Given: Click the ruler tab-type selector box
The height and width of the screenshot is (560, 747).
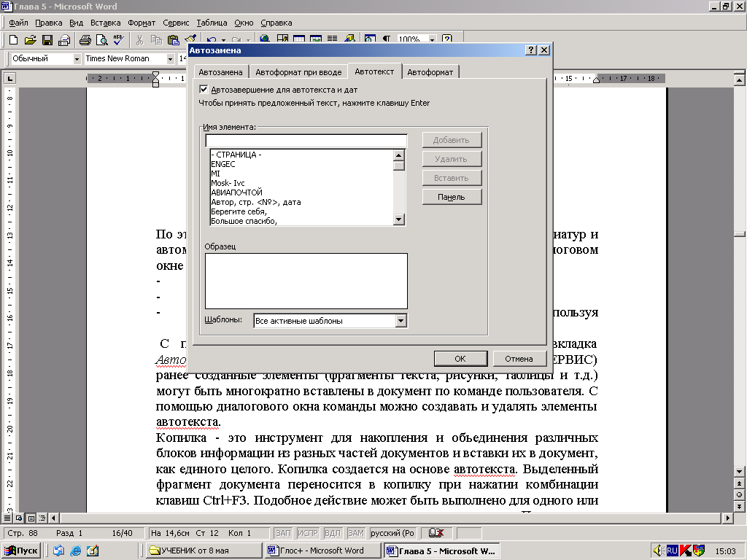Looking at the screenshot, I should click(10, 78).
